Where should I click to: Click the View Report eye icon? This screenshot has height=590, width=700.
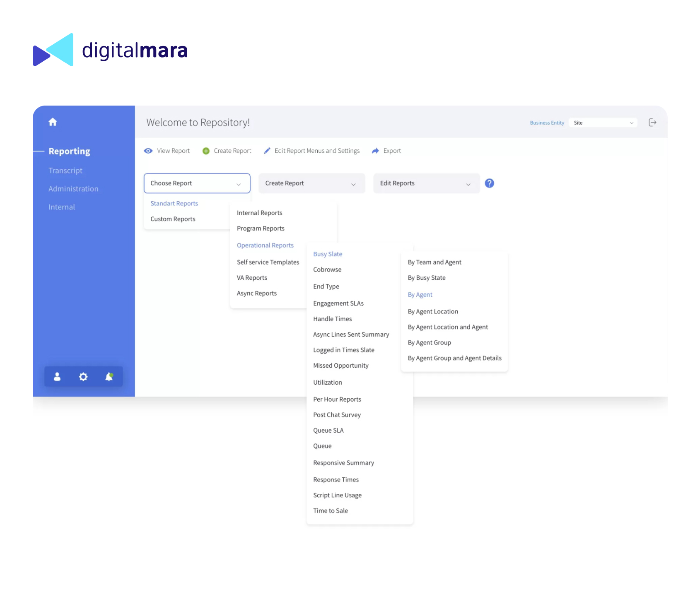coord(148,151)
